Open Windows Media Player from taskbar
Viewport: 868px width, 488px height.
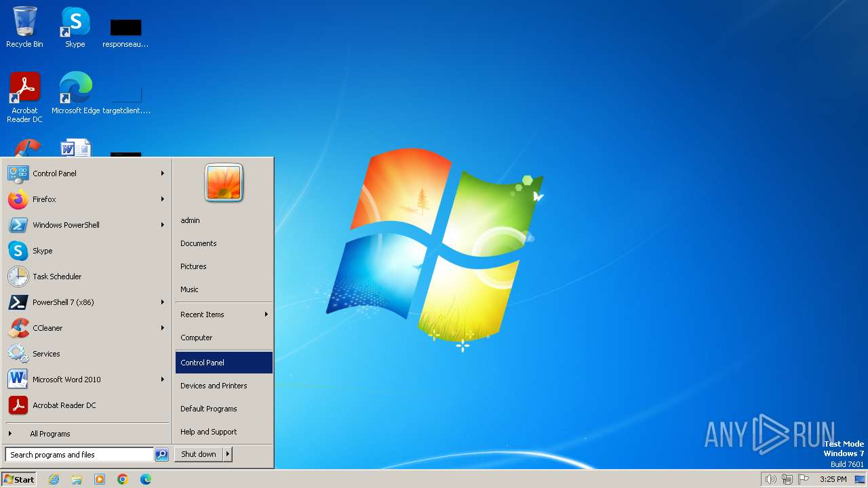point(100,479)
